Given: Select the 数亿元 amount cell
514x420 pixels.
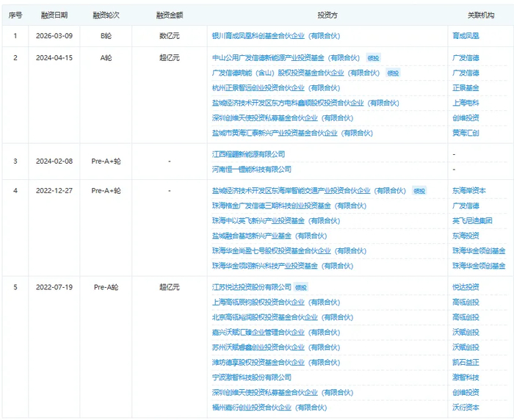Looking at the screenshot, I should 170,36.
